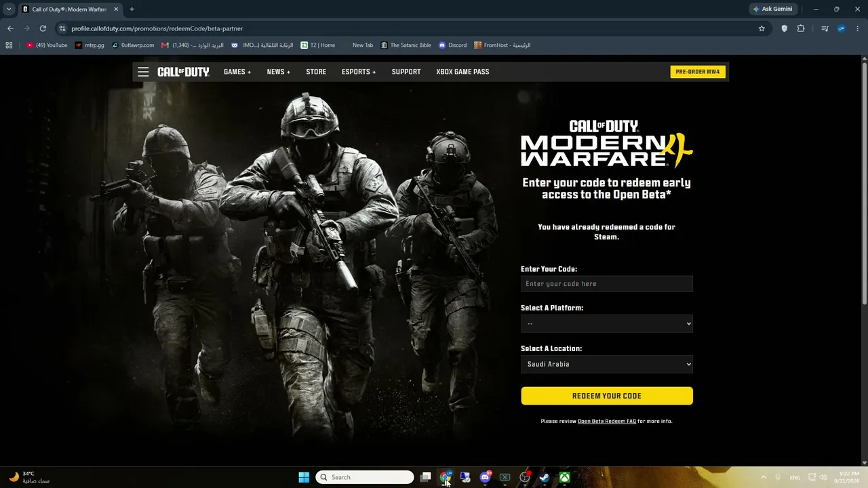Show hidden system tray icons
This screenshot has width=868, height=488.
[763, 477]
